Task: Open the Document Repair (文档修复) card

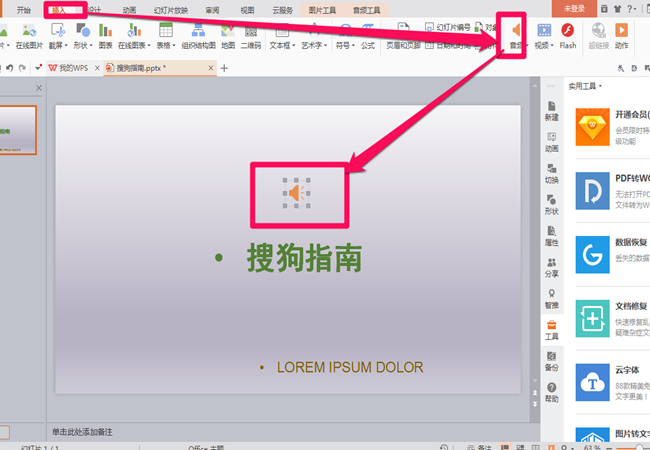Action: [x=613, y=318]
